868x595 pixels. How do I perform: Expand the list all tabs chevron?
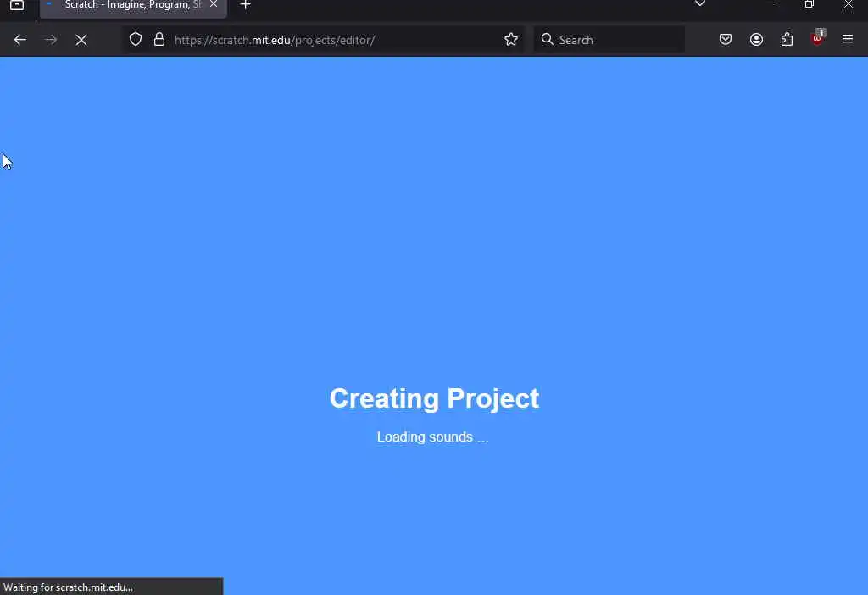pyautogui.click(x=699, y=3)
